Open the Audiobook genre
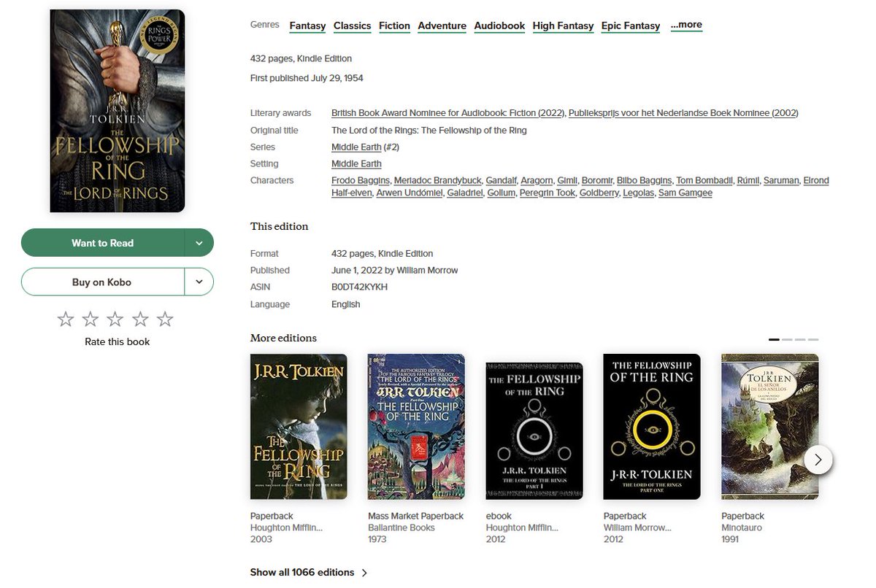Screen dimensions: 876x588 [x=499, y=26]
